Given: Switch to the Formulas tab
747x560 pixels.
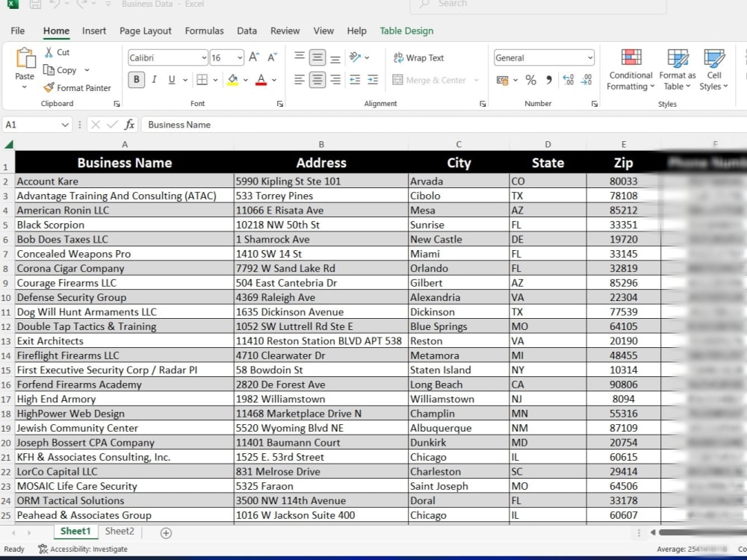Looking at the screenshot, I should pos(205,31).
